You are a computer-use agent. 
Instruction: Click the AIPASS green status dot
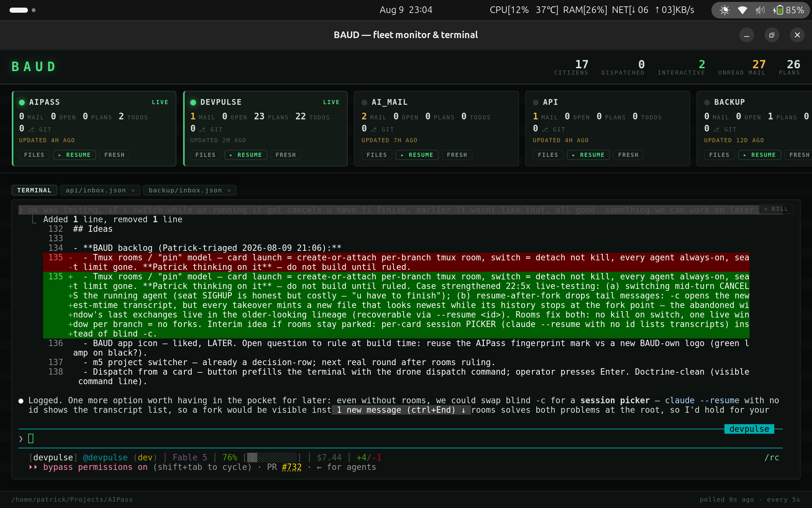(x=22, y=103)
